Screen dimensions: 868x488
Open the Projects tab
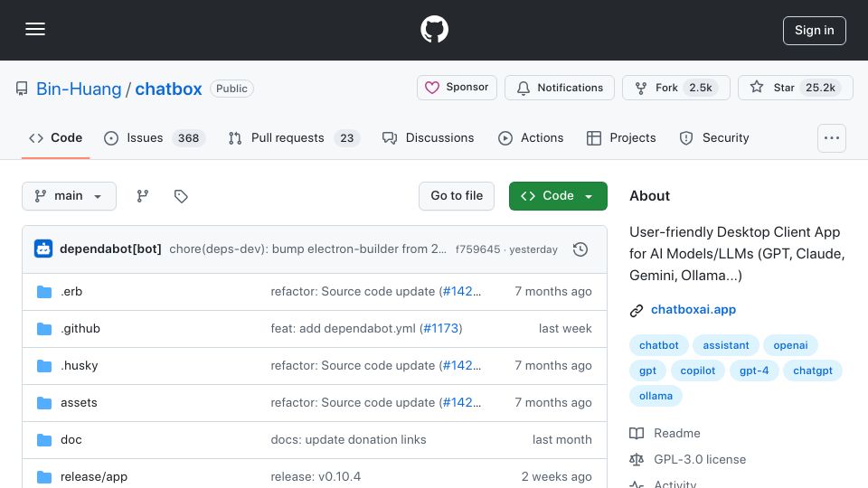(621, 137)
